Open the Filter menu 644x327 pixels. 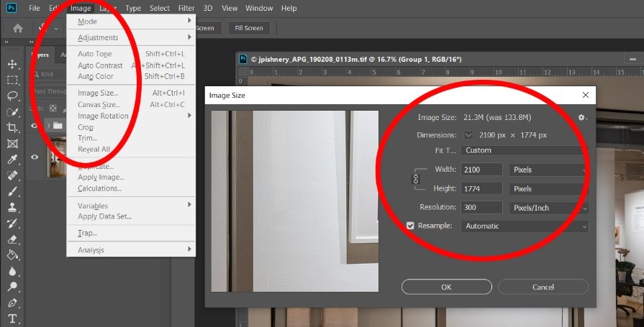click(x=186, y=8)
